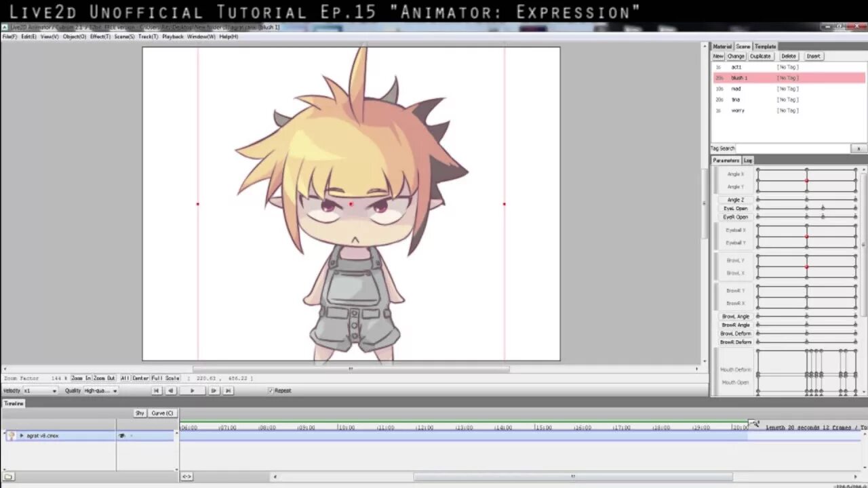Viewport: 868px width, 488px height.
Task: Open the File(F) menu
Action: (9, 37)
